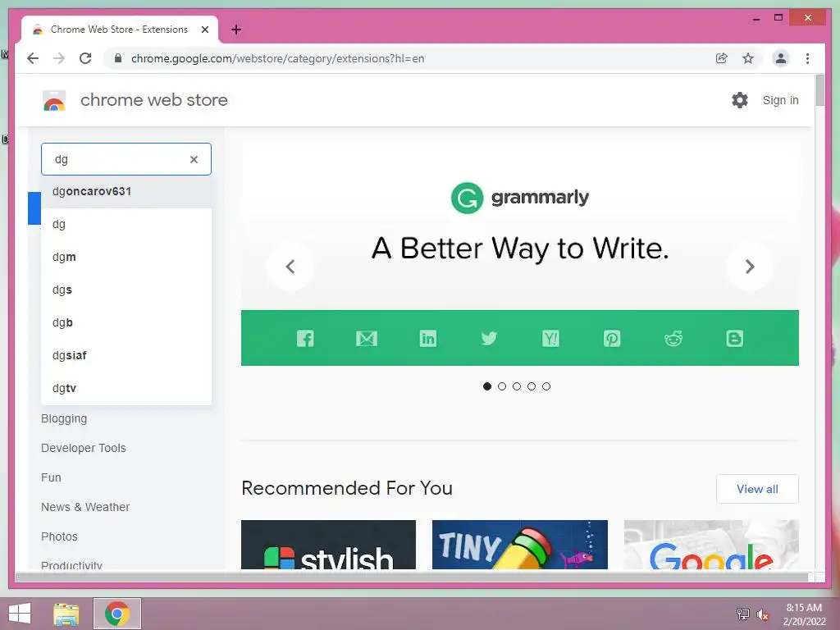Open web store settings gear
The height and width of the screenshot is (630, 840).
740,100
